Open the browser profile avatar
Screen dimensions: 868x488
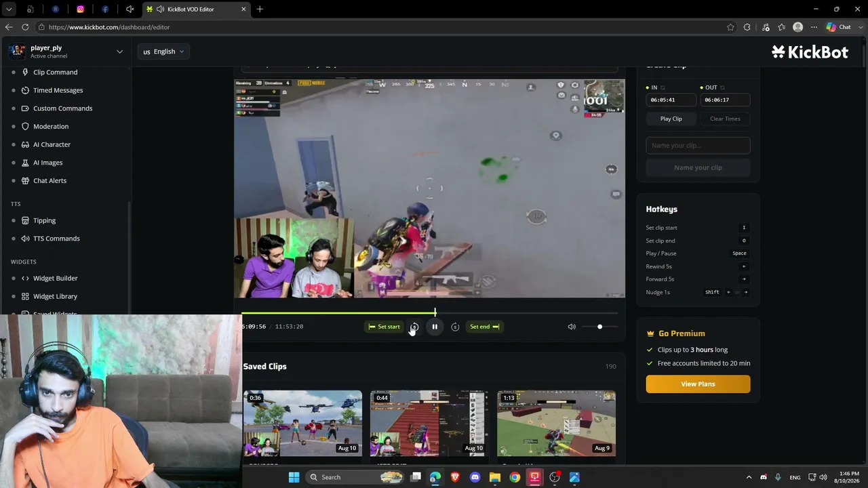pyautogui.click(x=798, y=27)
